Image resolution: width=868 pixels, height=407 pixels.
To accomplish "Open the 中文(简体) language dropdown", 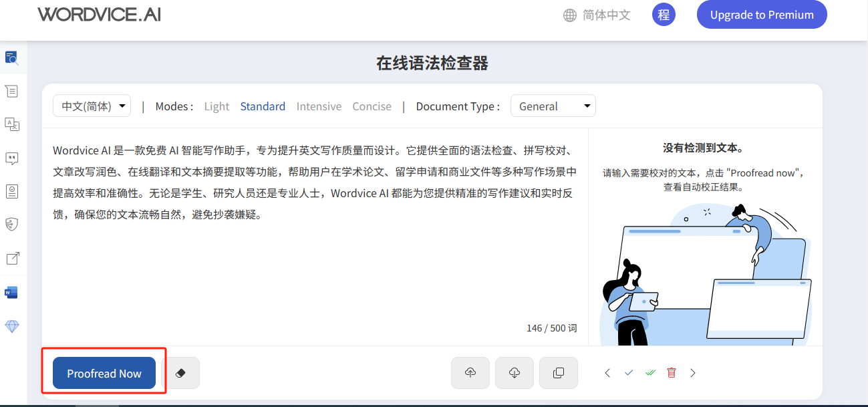I will pyautogui.click(x=92, y=106).
